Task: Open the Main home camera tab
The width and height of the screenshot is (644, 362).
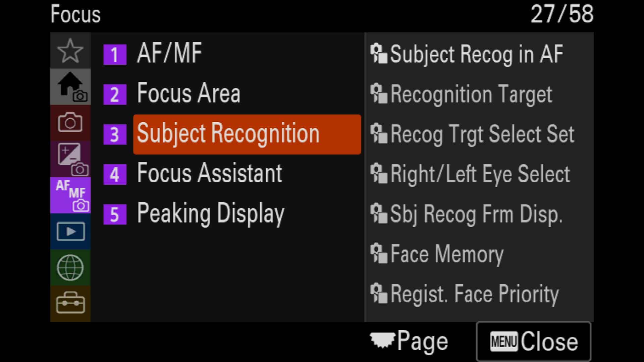Action: click(x=70, y=87)
